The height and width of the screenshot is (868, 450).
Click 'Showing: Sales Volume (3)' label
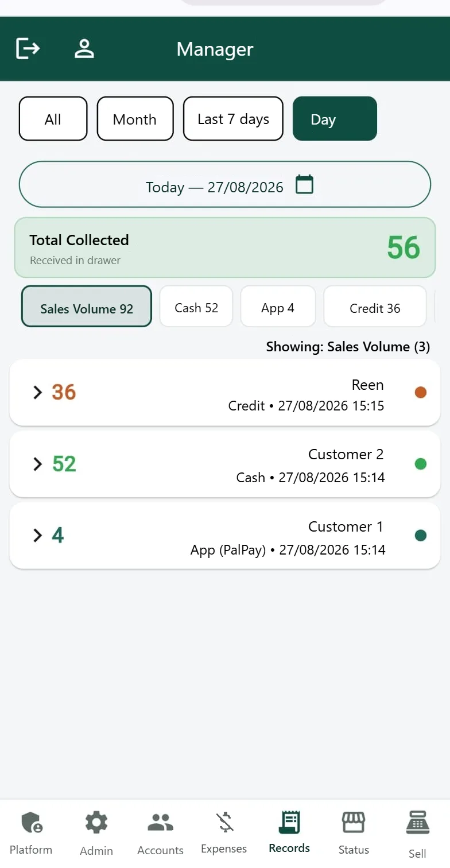click(x=348, y=347)
